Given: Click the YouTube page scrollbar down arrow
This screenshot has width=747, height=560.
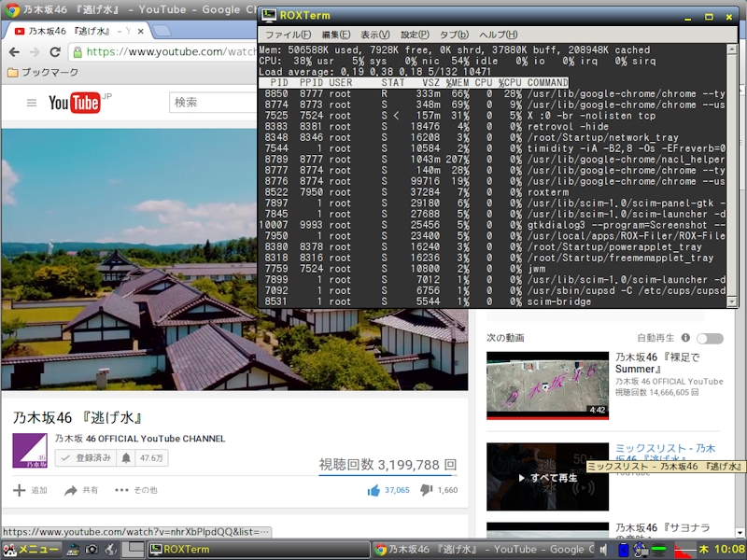Looking at the screenshot, I should point(740,533).
